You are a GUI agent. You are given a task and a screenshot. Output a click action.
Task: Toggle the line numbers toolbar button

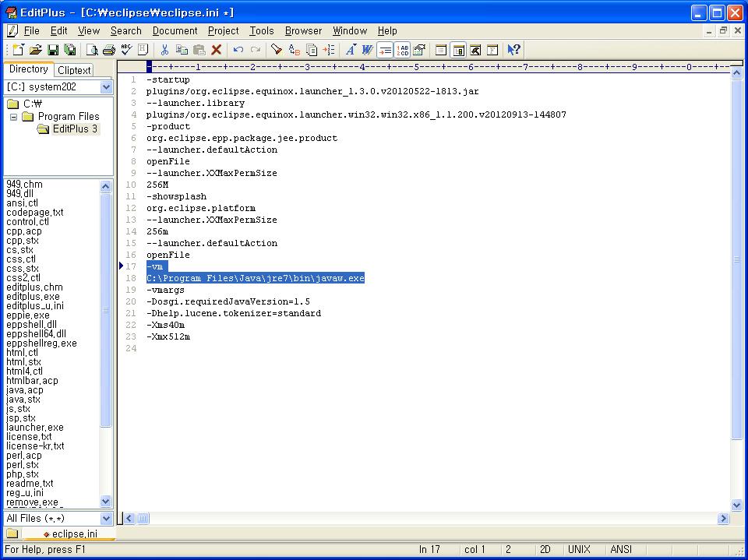tap(402, 50)
